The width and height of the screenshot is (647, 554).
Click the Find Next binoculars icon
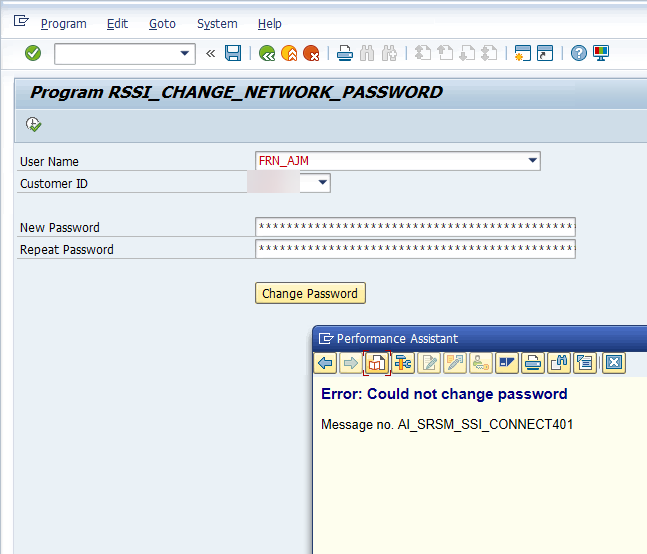point(389,53)
